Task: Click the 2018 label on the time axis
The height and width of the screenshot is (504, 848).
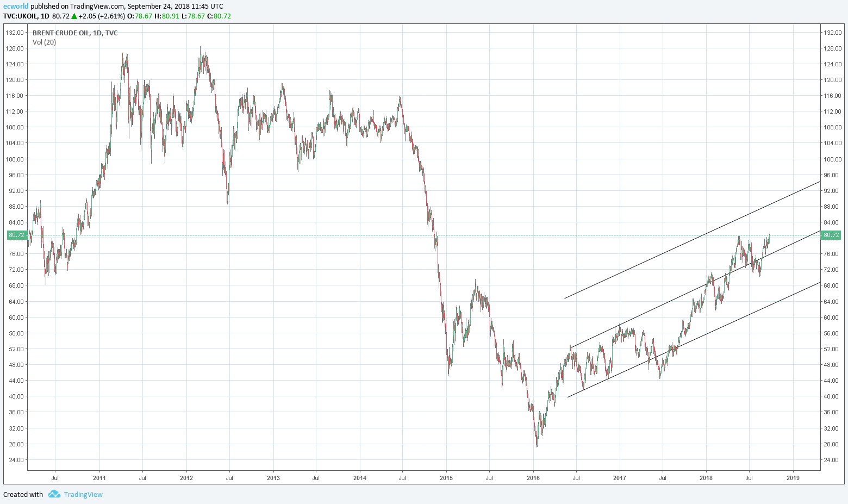Action: click(706, 478)
